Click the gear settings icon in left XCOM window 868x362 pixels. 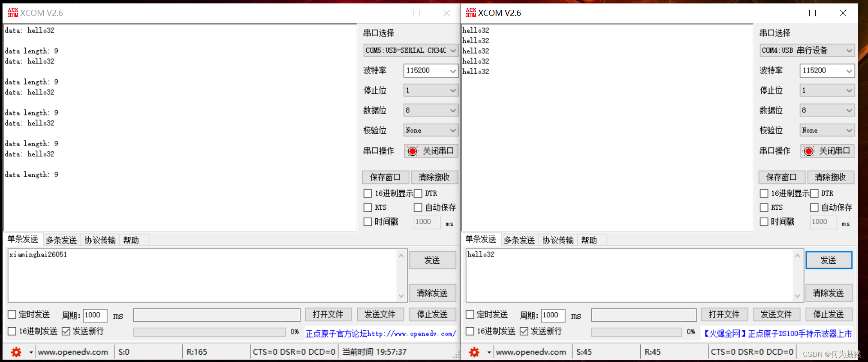16,352
